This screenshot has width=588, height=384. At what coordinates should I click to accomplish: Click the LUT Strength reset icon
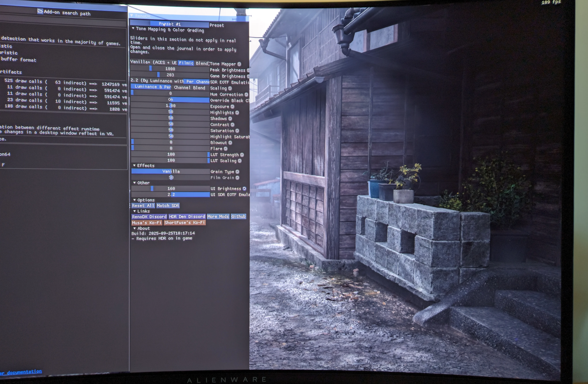tap(242, 155)
